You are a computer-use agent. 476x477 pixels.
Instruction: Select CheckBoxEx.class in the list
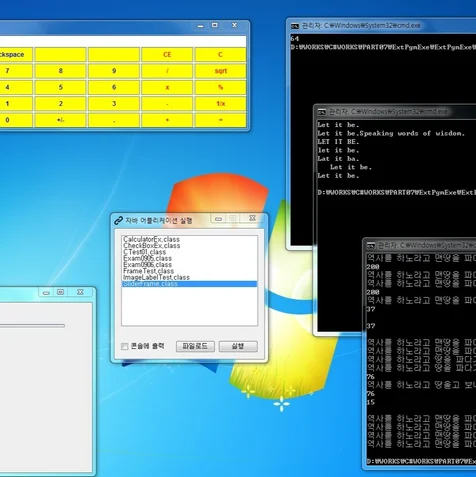(x=152, y=246)
